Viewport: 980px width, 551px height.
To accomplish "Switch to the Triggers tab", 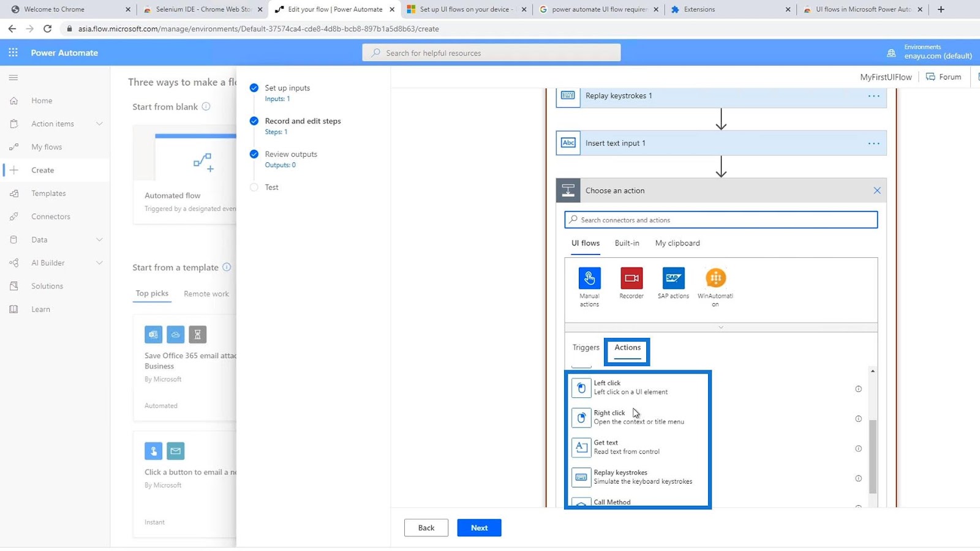I will [x=586, y=348].
